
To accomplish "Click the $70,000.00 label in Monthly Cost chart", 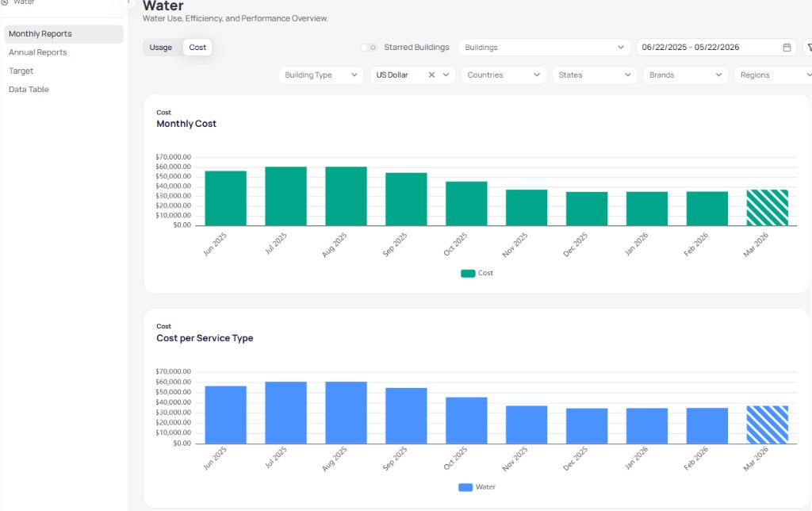I will pos(174,157).
